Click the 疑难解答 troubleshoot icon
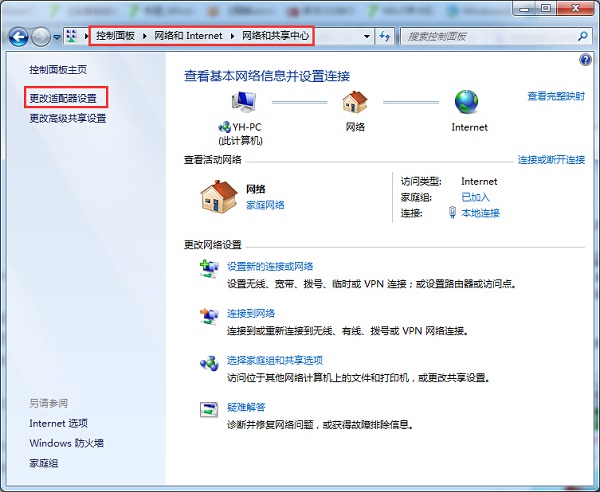Image resolution: width=600 pixels, height=492 pixels. pos(209,408)
